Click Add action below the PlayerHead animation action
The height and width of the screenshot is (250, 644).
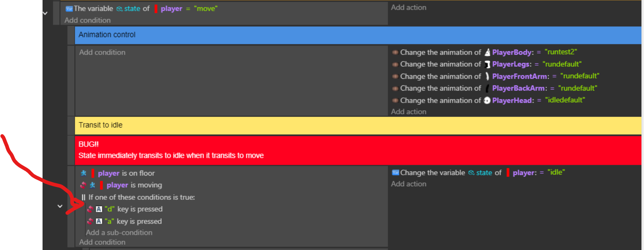tap(409, 112)
